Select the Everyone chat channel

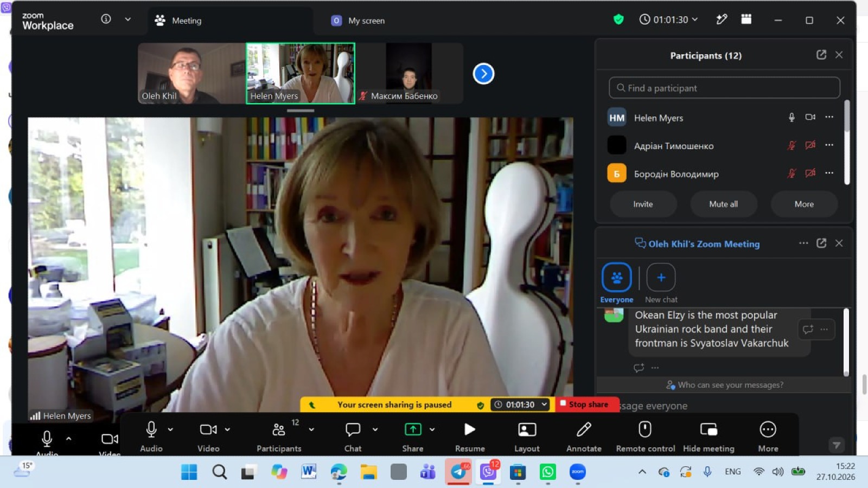coord(617,284)
